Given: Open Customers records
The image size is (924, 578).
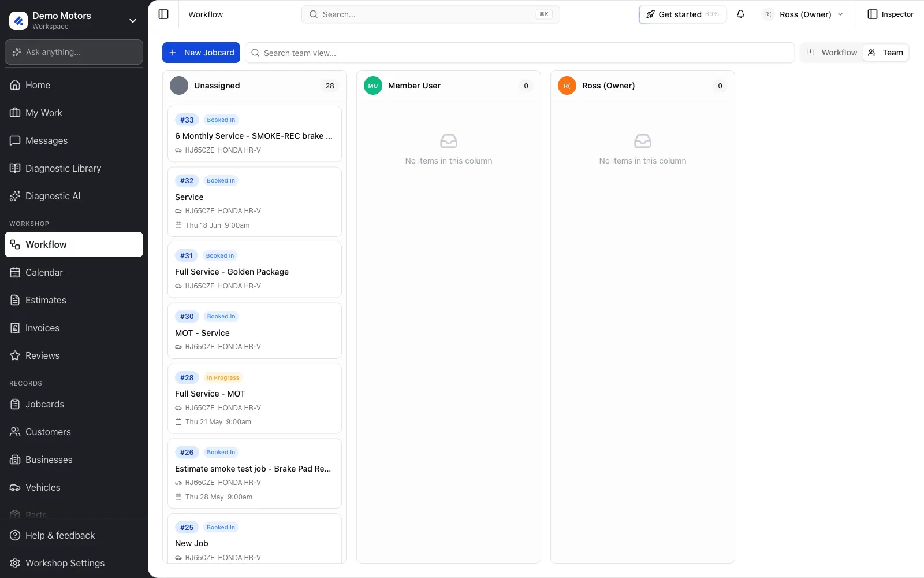Looking at the screenshot, I should point(74,432).
